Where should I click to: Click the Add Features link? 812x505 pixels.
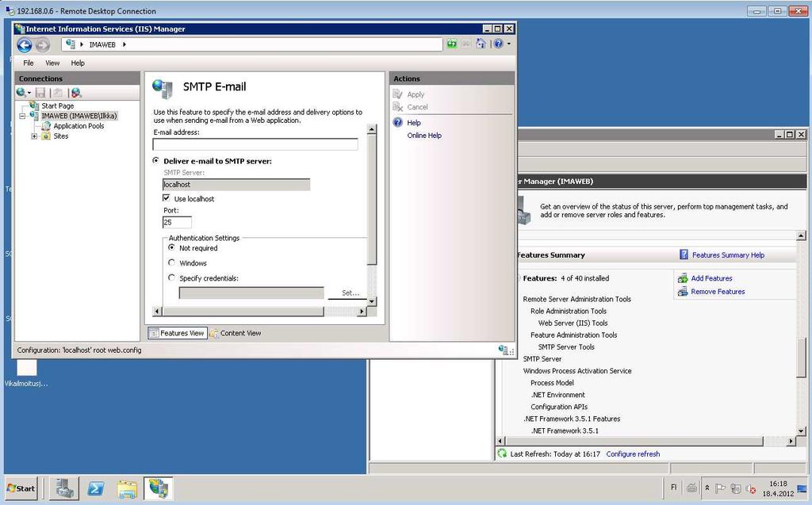711,278
